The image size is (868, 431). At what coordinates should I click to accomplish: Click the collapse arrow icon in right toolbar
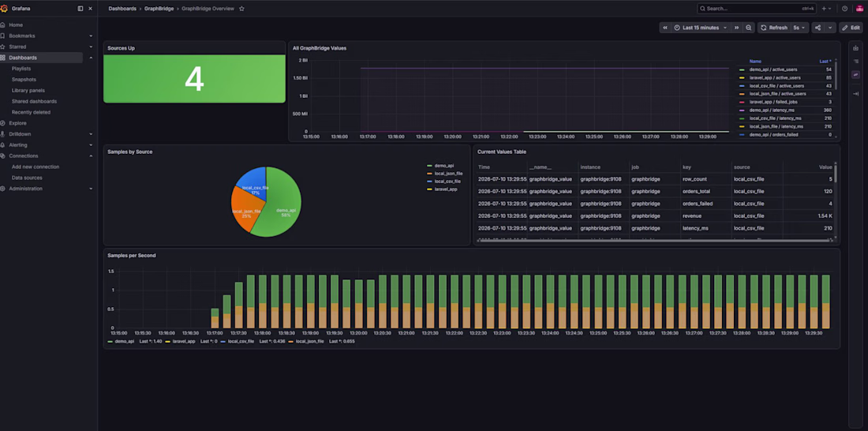(x=856, y=94)
